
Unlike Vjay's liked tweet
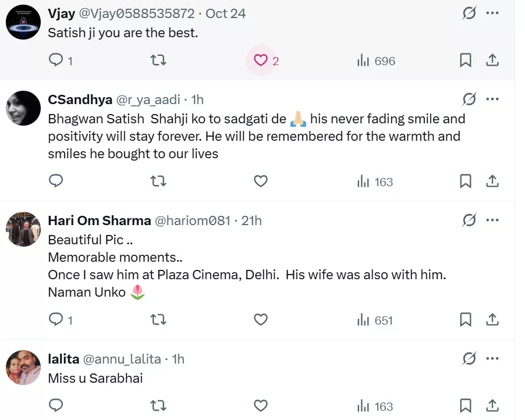pyautogui.click(x=261, y=60)
